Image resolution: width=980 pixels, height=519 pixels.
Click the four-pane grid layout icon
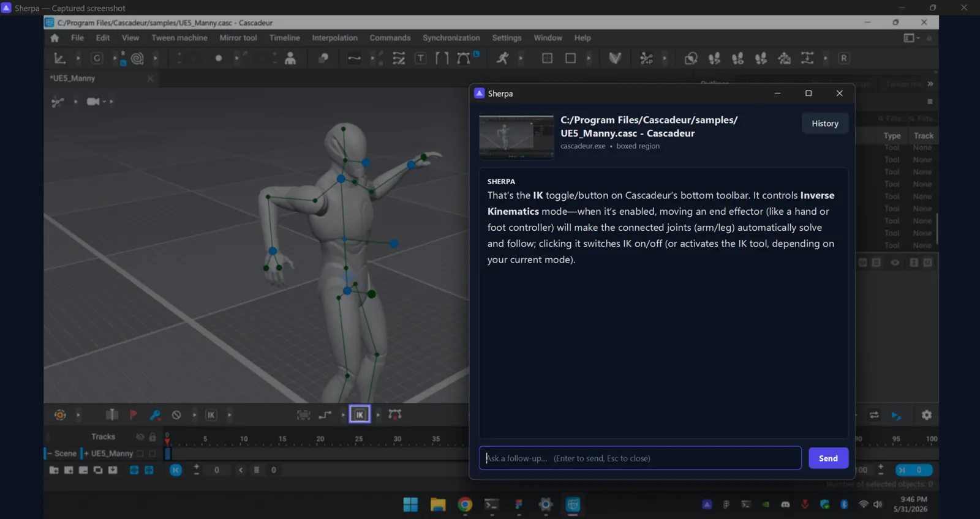(547, 58)
